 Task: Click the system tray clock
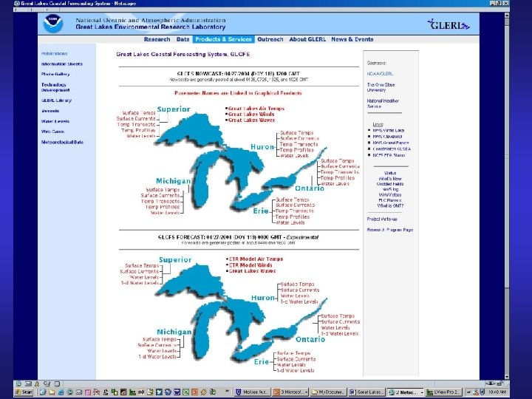point(497,392)
